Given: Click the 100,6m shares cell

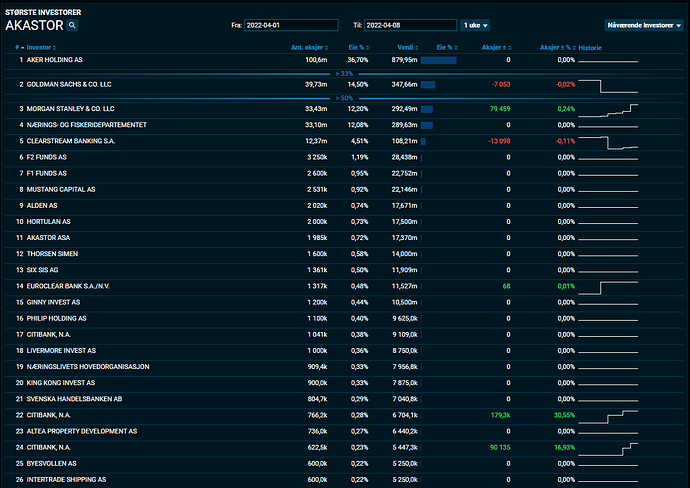Looking at the screenshot, I should click(x=316, y=60).
